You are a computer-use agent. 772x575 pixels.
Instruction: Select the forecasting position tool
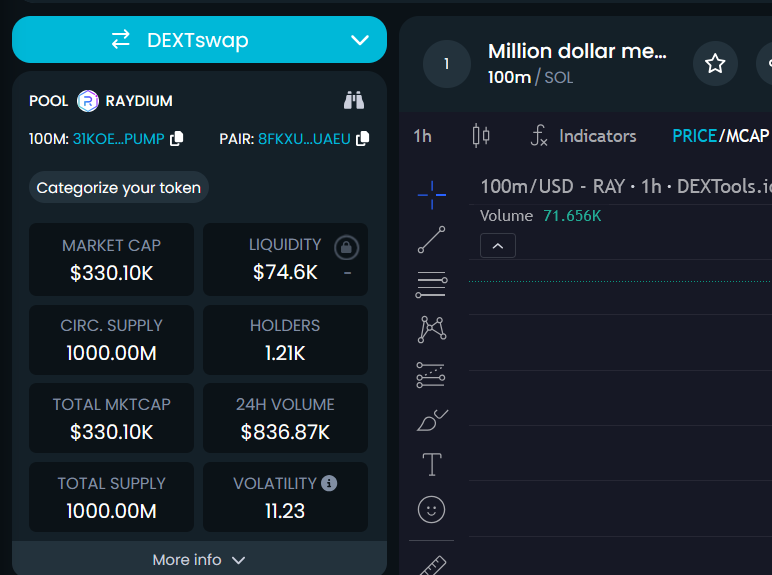coord(431,375)
